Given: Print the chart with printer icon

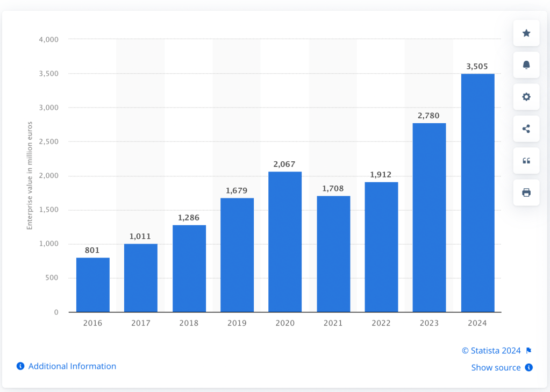Looking at the screenshot, I should [x=526, y=193].
